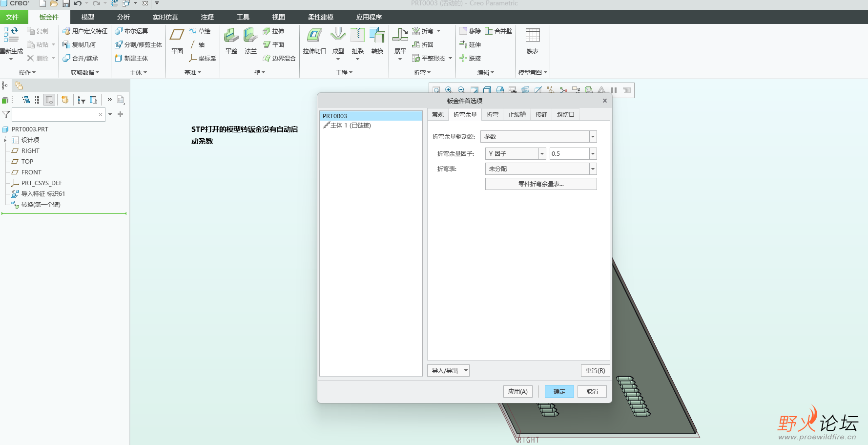
Task: Click the 延伸 extend tool
Action: tap(470, 44)
